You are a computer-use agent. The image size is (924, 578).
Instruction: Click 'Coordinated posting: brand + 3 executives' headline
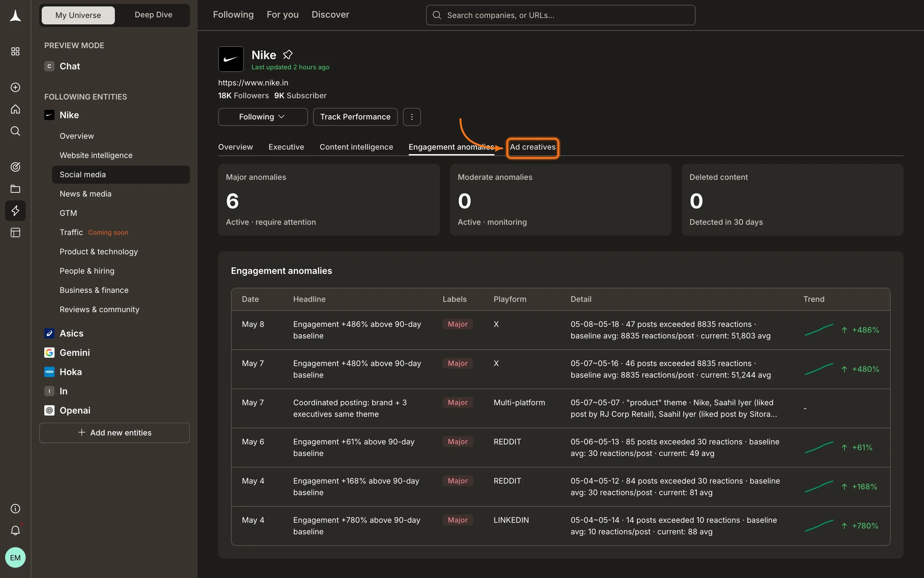pyautogui.click(x=350, y=408)
